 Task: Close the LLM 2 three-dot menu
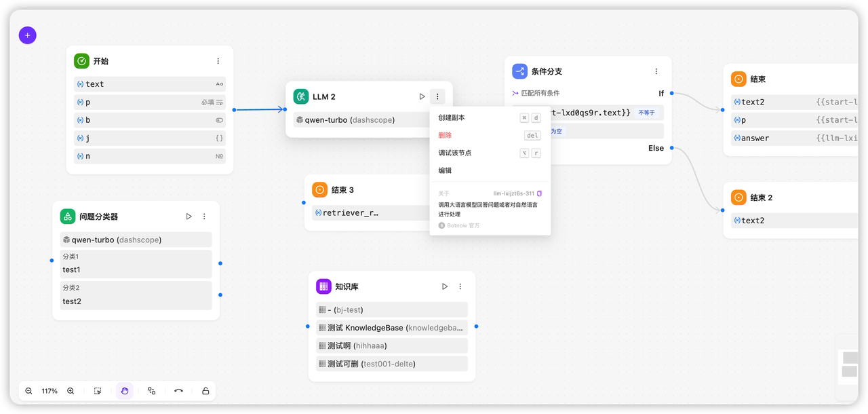(x=437, y=97)
